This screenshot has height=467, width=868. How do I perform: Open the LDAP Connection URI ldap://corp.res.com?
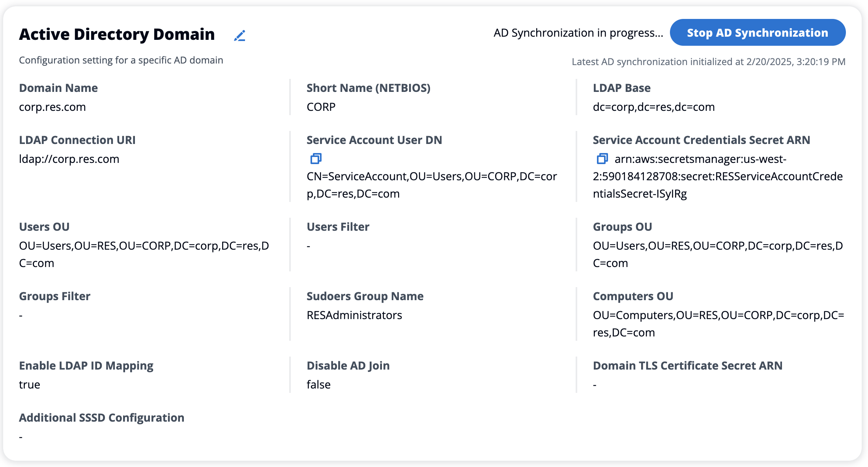(69, 159)
